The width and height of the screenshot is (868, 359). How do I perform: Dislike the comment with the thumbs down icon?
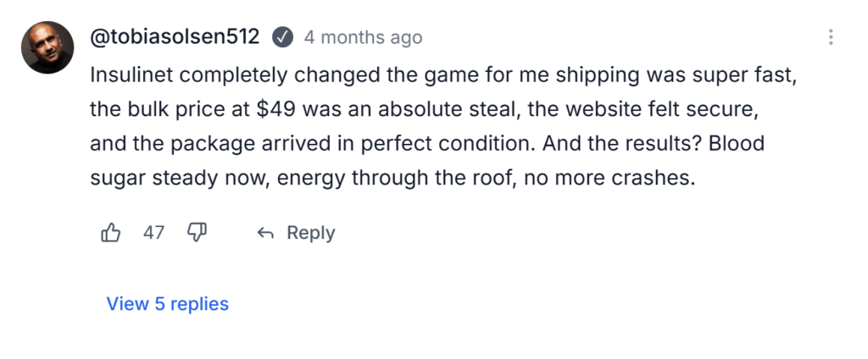(198, 233)
